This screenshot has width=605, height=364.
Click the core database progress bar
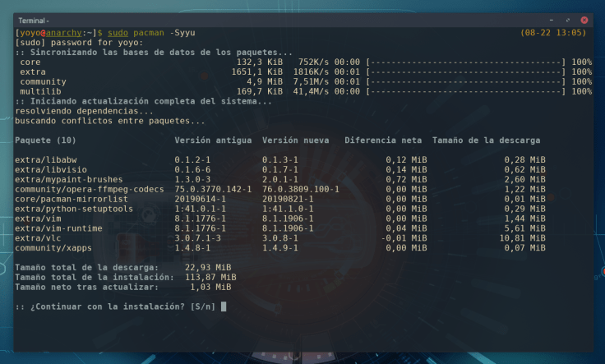click(467, 62)
